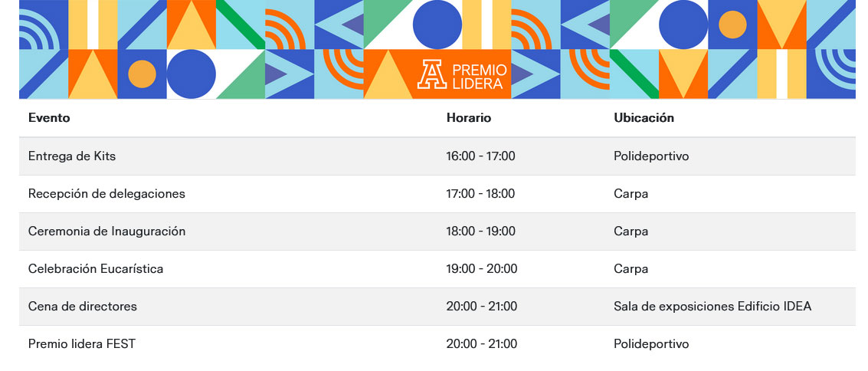868x371 pixels.
Task: Select the Ubicación column header
Action: pyautogui.click(x=644, y=118)
